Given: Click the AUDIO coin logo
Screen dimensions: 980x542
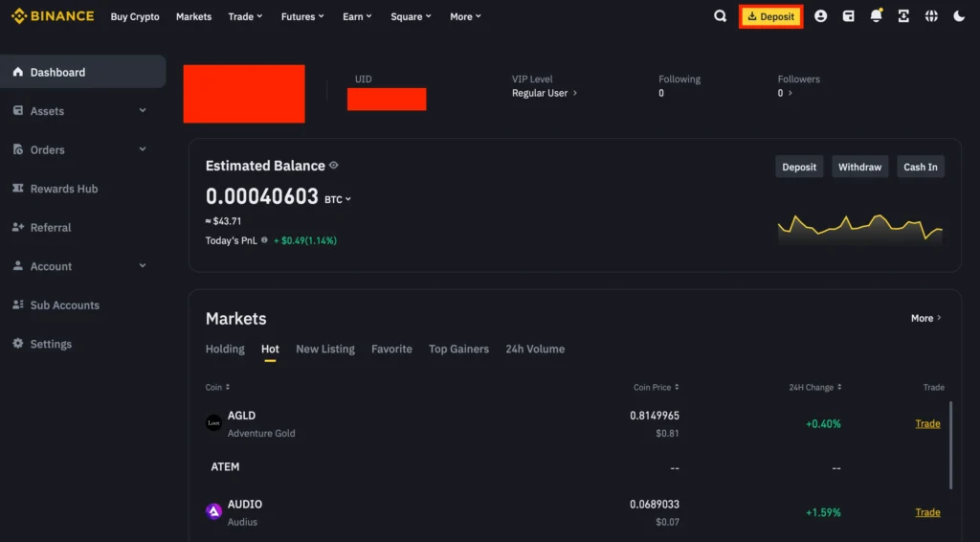Looking at the screenshot, I should (213, 512).
